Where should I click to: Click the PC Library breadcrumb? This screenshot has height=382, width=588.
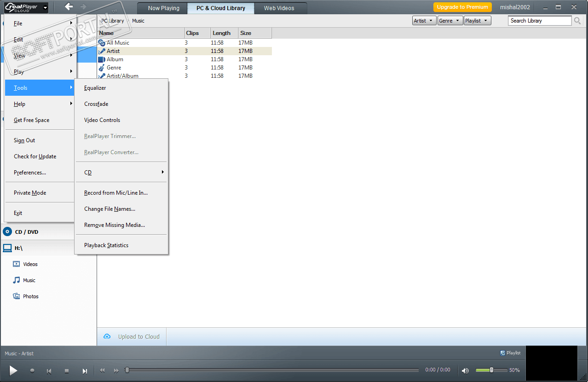(x=113, y=21)
